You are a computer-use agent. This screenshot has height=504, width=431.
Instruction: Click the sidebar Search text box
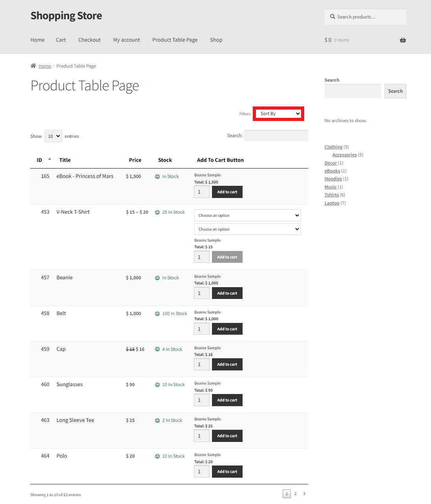point(353,91)
